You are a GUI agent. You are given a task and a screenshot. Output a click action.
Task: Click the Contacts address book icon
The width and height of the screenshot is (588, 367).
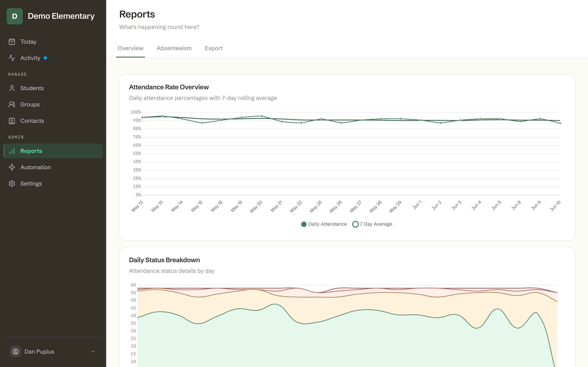[x=12, y=121]
